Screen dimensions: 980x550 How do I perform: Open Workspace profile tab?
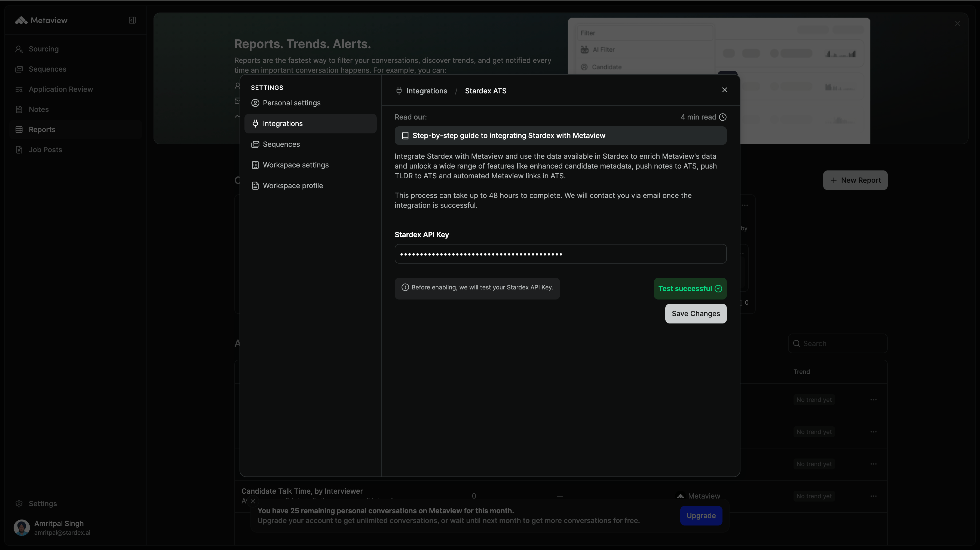(310, 186)
